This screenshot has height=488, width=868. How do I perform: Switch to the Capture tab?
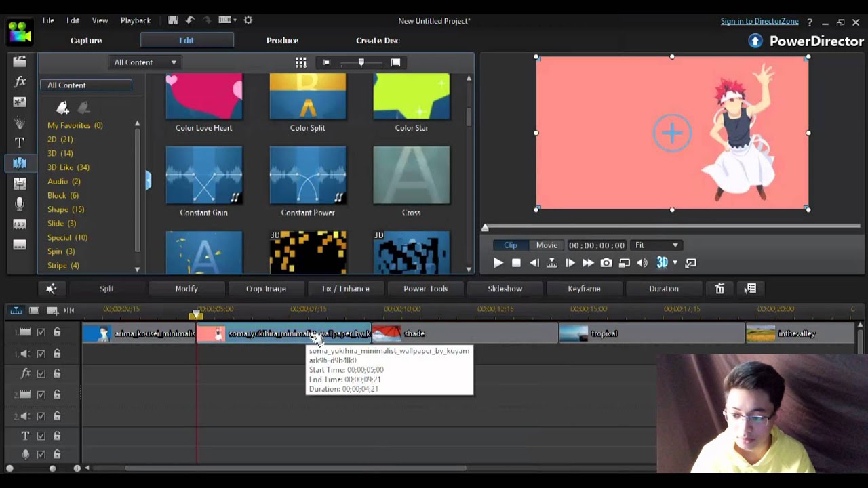coord(86,41)
